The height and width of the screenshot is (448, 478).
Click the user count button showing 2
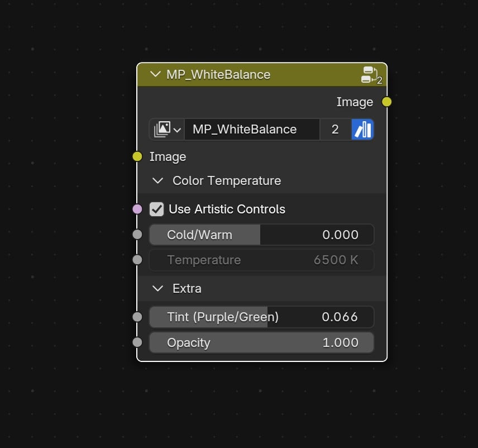coord(336,129)
